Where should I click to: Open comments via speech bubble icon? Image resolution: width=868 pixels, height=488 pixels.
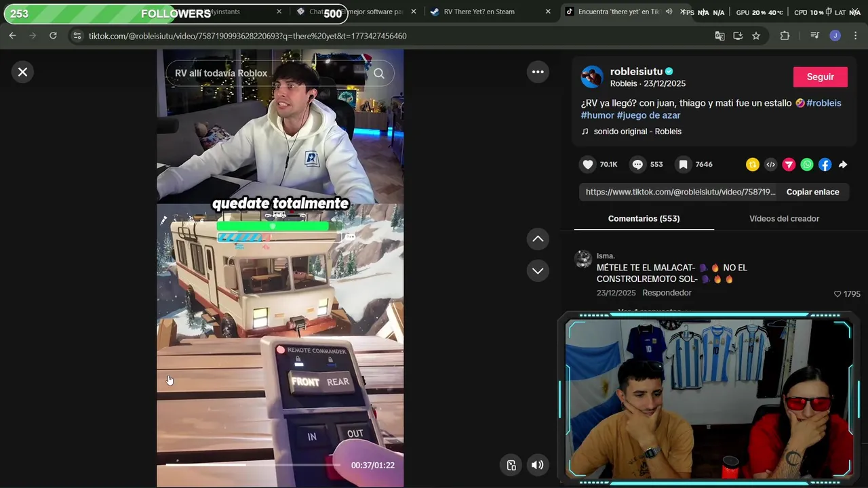[x=637, y=164]
